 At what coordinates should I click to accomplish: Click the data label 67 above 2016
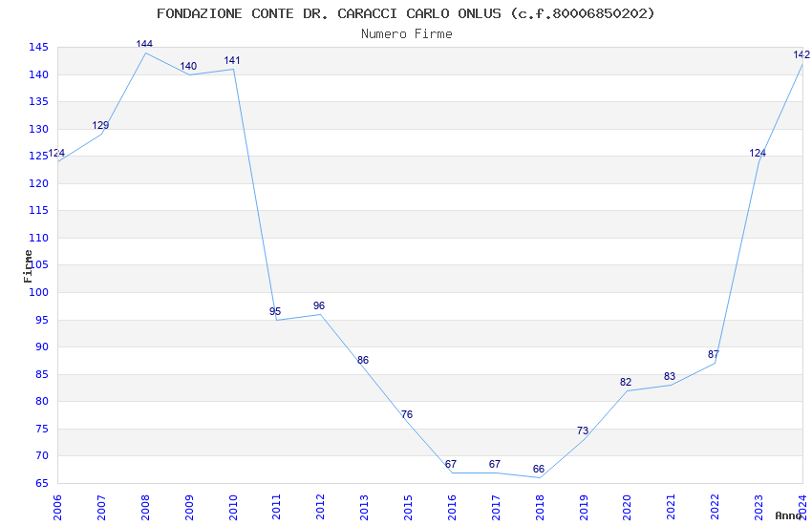pyautogui.click(x=451, y=464)
